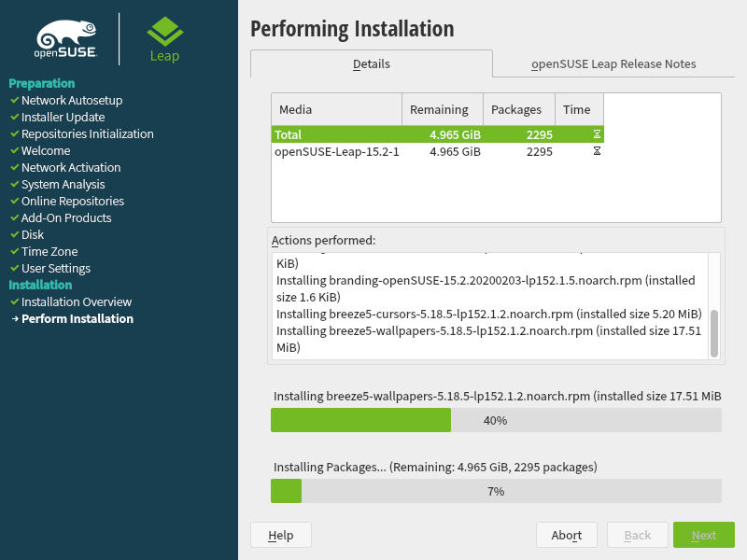Click the checkmark beside Welcome
Viewport: 747px width, 560px height.
[15, 150]
